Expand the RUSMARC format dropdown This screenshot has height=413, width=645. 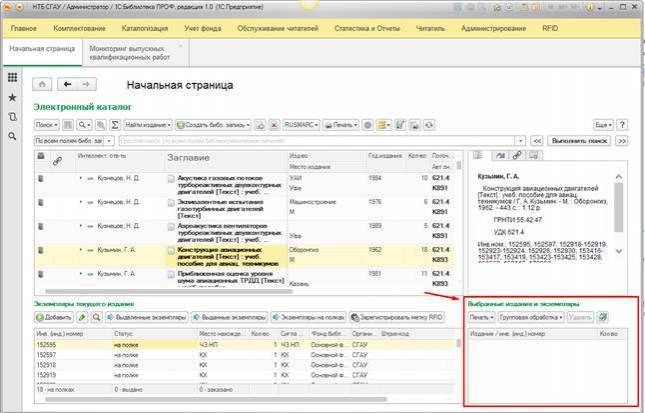(x=303, y=125)
